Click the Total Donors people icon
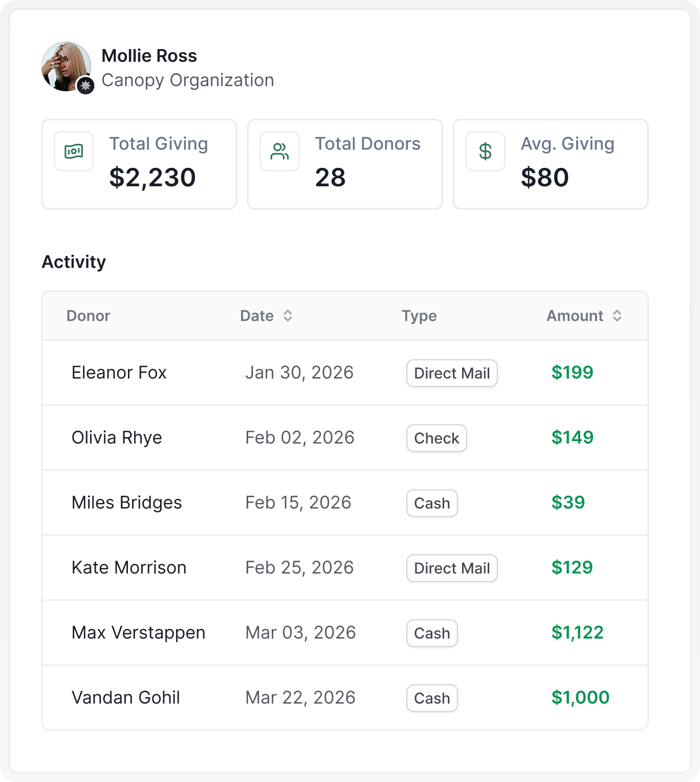Image resolution: width=700 pixels, height=782 pixels. (x=279, y=151)
